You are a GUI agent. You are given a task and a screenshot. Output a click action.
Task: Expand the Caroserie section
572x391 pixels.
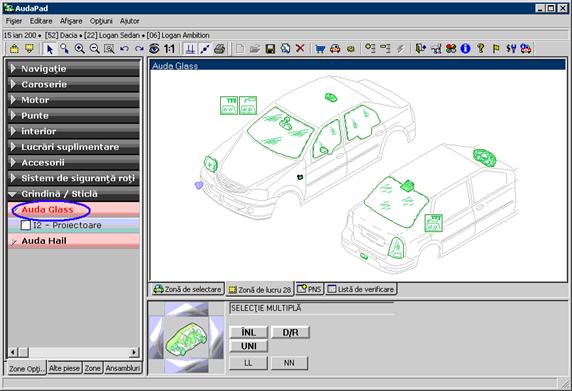coord(73,84)
